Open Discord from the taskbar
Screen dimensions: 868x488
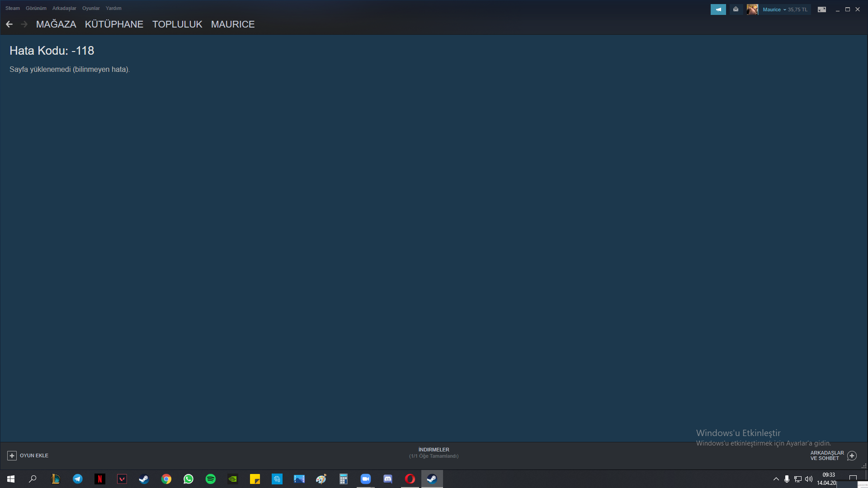tap(388, 479)
